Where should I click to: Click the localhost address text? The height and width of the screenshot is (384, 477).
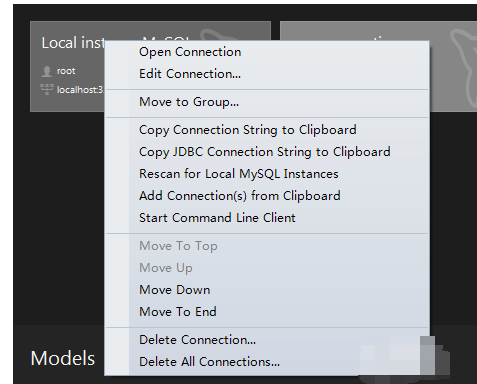tap(80, 90)
